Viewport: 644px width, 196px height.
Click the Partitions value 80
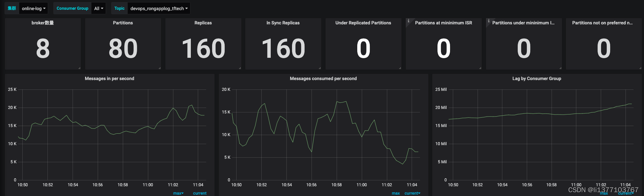tap(123, 48)
